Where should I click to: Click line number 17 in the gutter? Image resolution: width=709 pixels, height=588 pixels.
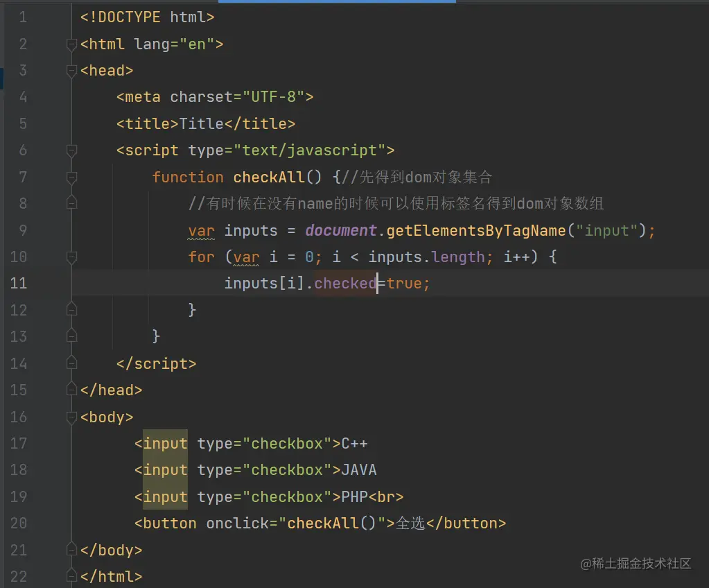pos(19,443)
